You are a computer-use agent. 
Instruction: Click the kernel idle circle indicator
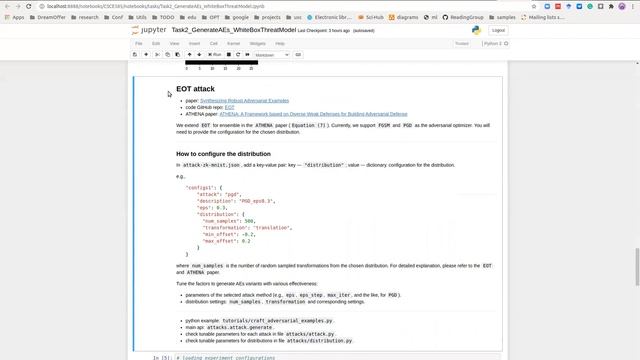click(x=506, y=44)
